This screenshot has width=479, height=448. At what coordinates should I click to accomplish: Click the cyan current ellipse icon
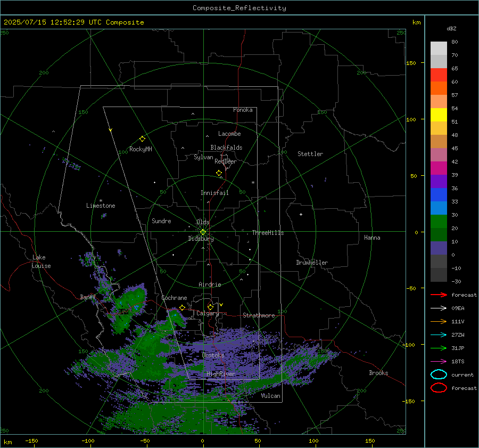coord(439,374)
